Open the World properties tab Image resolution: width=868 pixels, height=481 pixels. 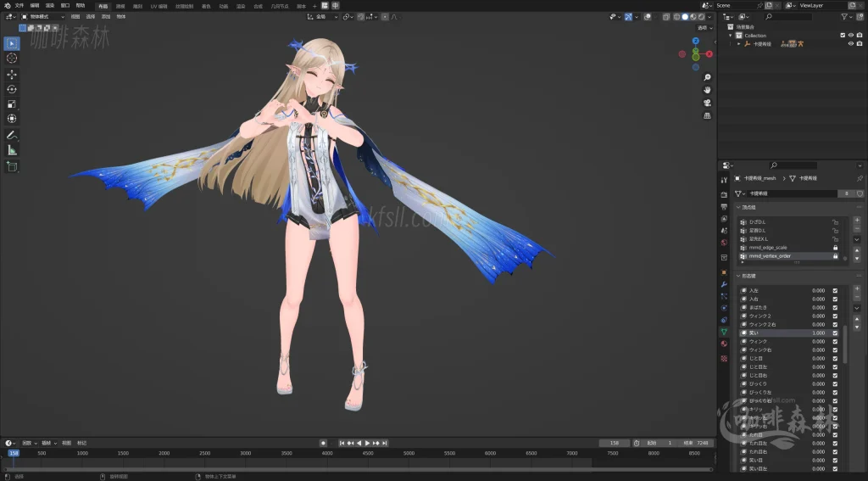pos(724,243)
